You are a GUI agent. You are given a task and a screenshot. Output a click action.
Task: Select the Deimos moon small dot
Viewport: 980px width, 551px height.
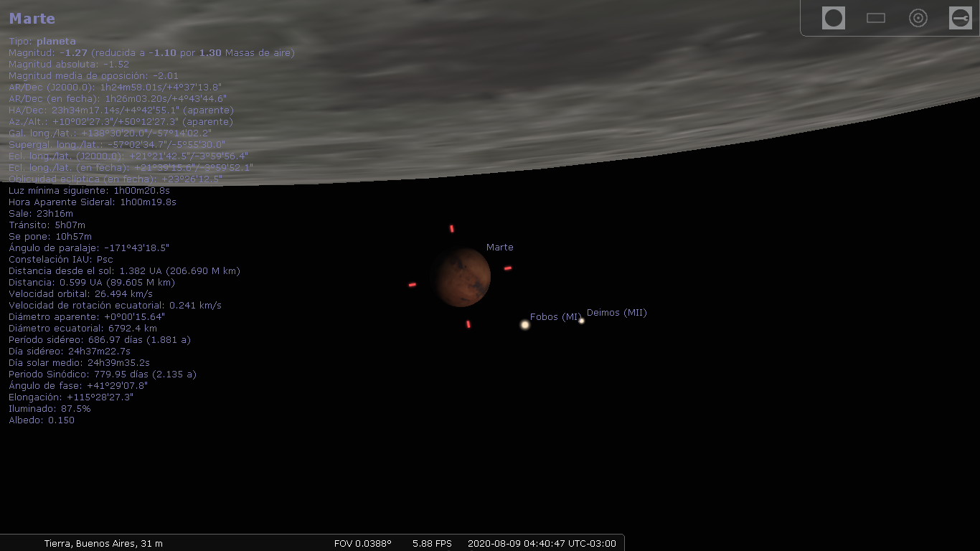coord(582,321)
